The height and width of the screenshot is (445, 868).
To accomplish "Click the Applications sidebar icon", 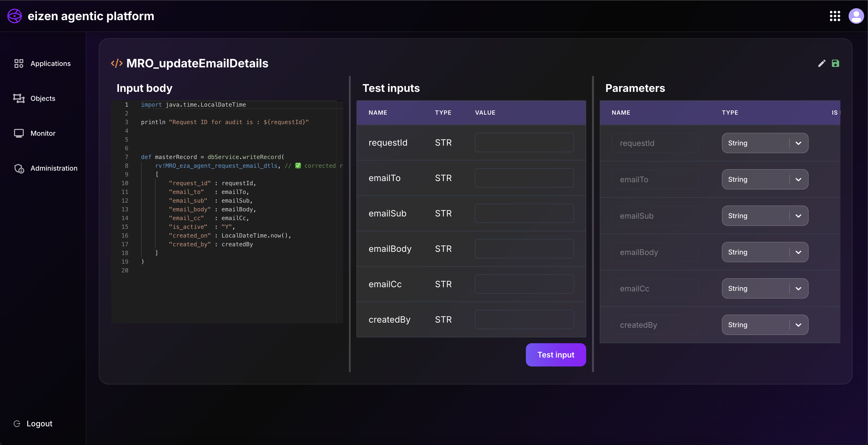I will 19,63.
